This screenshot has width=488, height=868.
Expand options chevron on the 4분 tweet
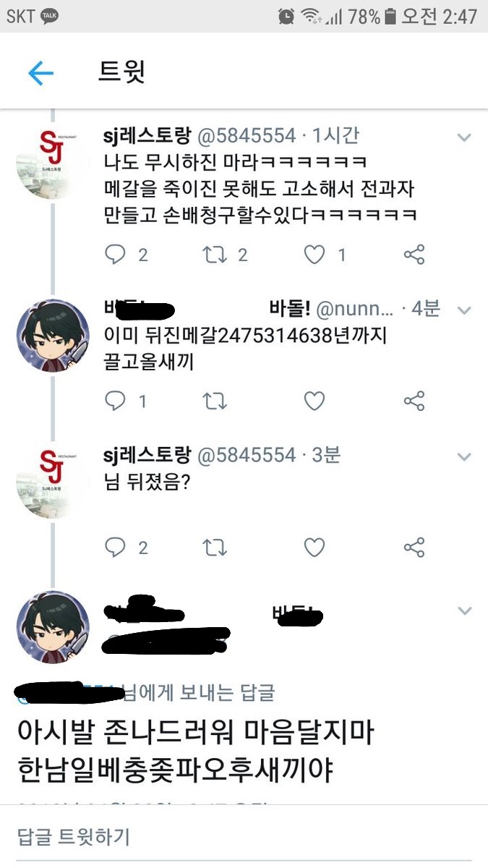pos(464,310)
